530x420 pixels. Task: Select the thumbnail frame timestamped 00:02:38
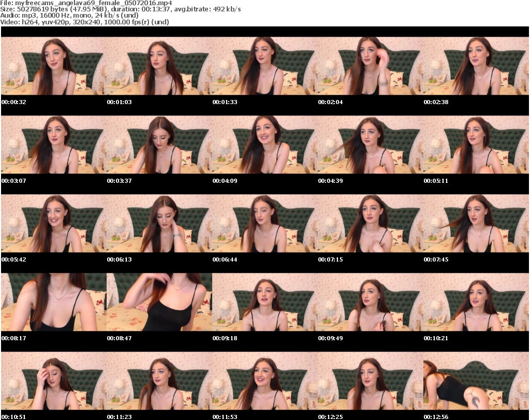pyautogui.click(x=476, y=66)
